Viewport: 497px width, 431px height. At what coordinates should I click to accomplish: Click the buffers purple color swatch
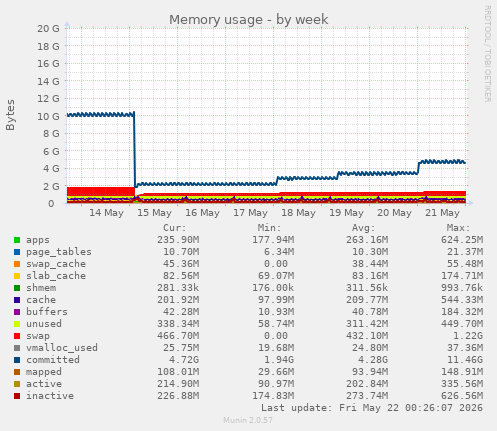point(17,312)
